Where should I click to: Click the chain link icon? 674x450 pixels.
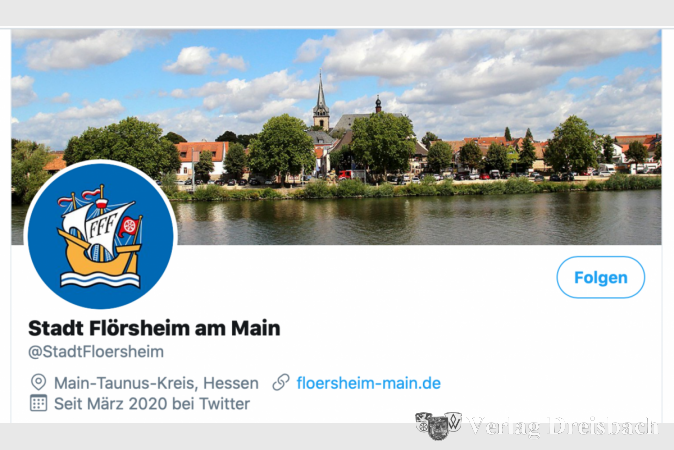(281, 382)
